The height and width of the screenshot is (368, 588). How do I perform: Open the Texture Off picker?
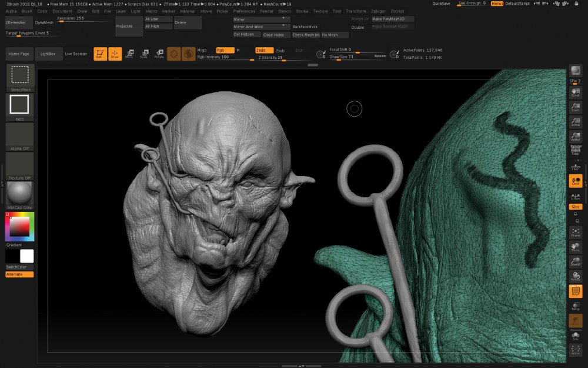coord(20,167)
